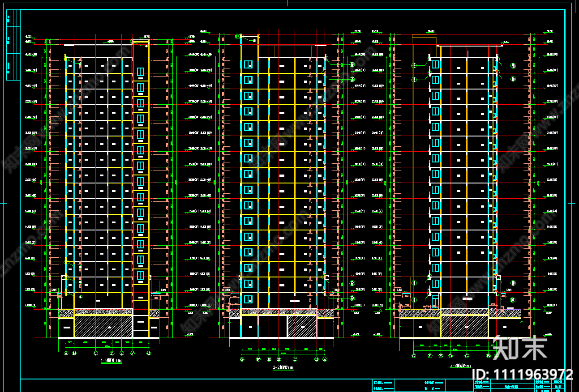Pick axis bubble F under section 1-1
The height and width of the screenshot is (392, 579).
[x=133, y=353]
